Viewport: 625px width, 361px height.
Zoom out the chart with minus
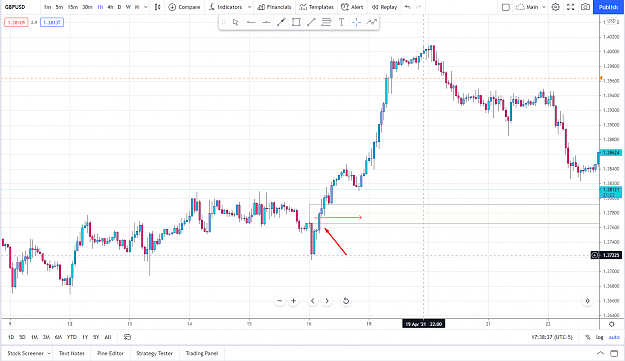point(280,301)
